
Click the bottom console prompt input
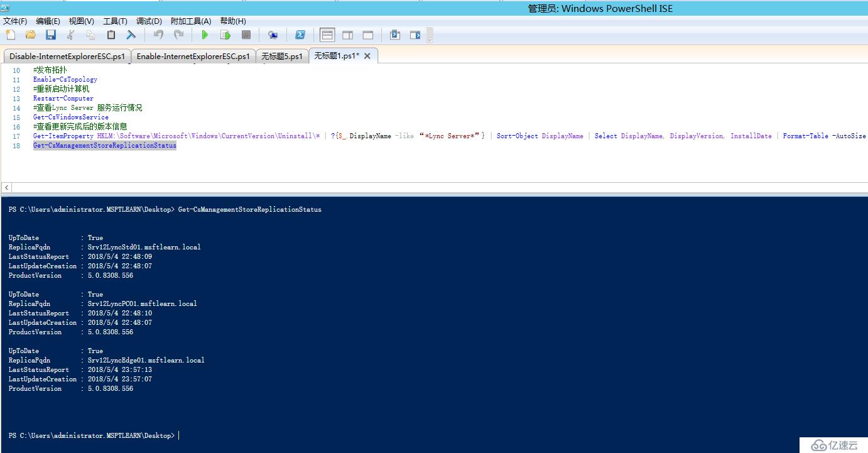click(180, 435)
